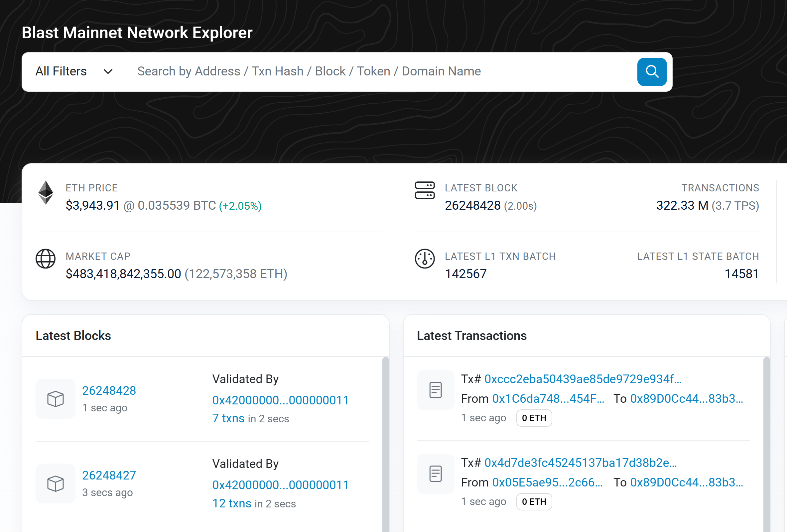Select the Latest Transactions panel heading

coord(472,335)
